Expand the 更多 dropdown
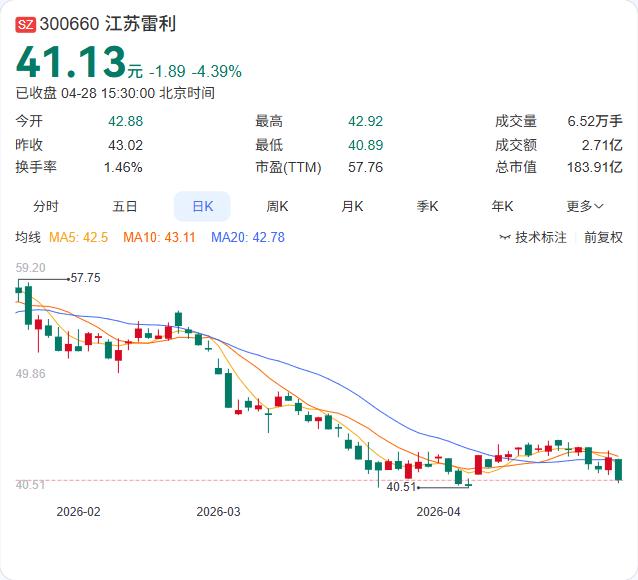Image resolution: width=638 pixels, height=580 pixels. pos(585,206)
